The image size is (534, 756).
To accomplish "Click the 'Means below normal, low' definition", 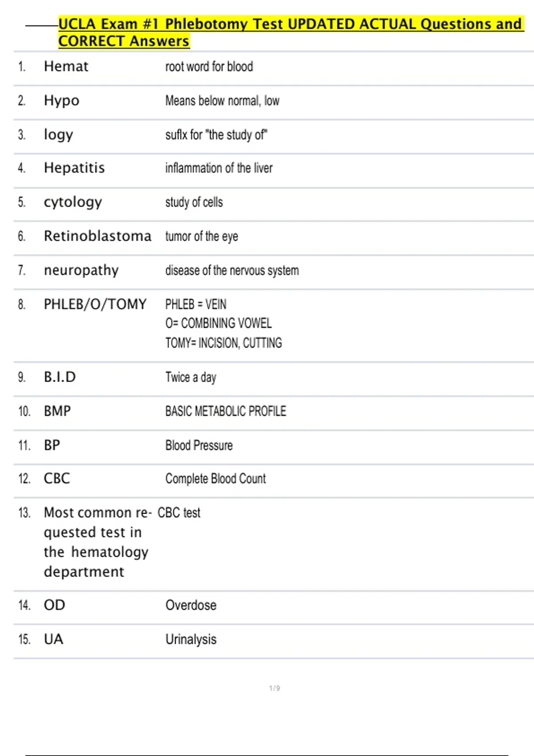I will click(x=222, y=101).
